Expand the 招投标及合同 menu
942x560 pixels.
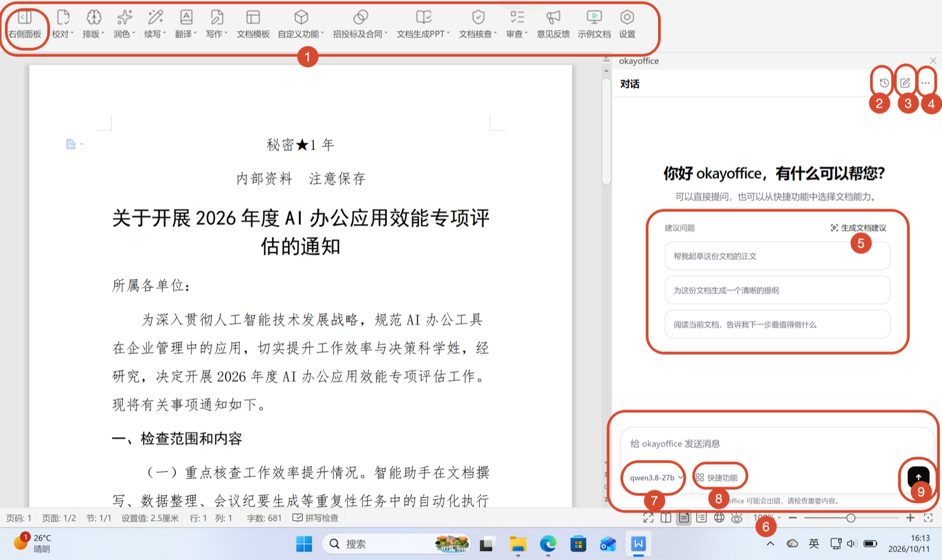360,25
